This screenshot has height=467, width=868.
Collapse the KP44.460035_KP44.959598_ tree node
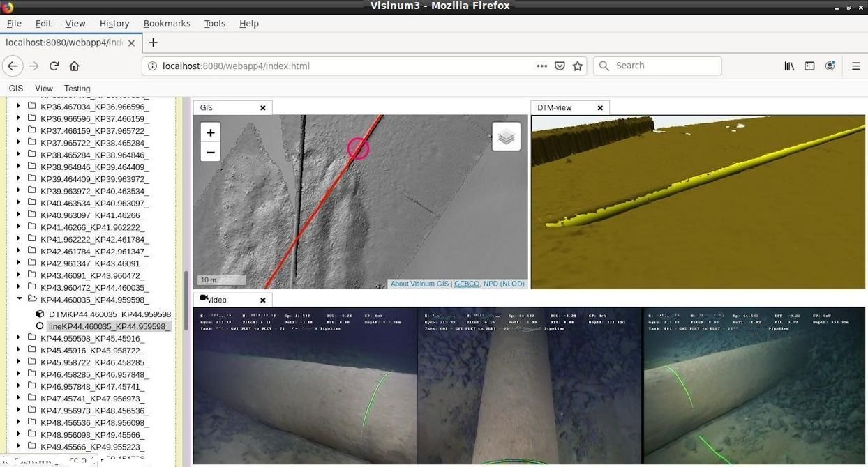click(20, 298)
